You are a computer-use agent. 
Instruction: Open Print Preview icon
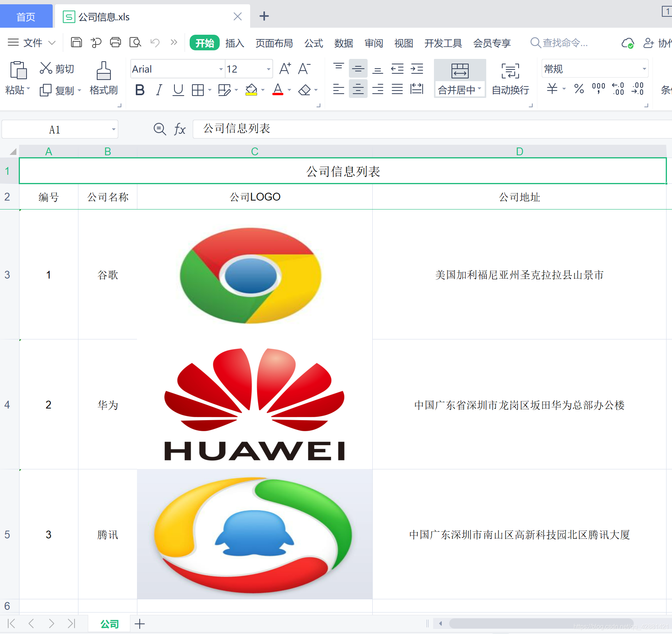click(x=135, y=42)
